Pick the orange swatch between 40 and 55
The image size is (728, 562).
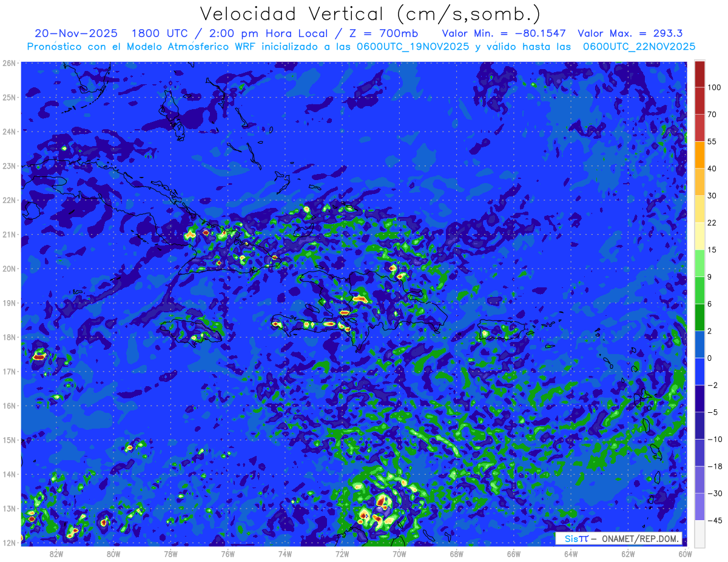click(699, 155)
